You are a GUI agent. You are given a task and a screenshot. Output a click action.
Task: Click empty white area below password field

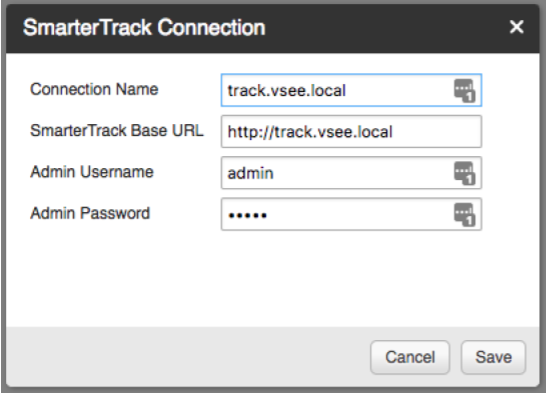click(x=273, y=278)
